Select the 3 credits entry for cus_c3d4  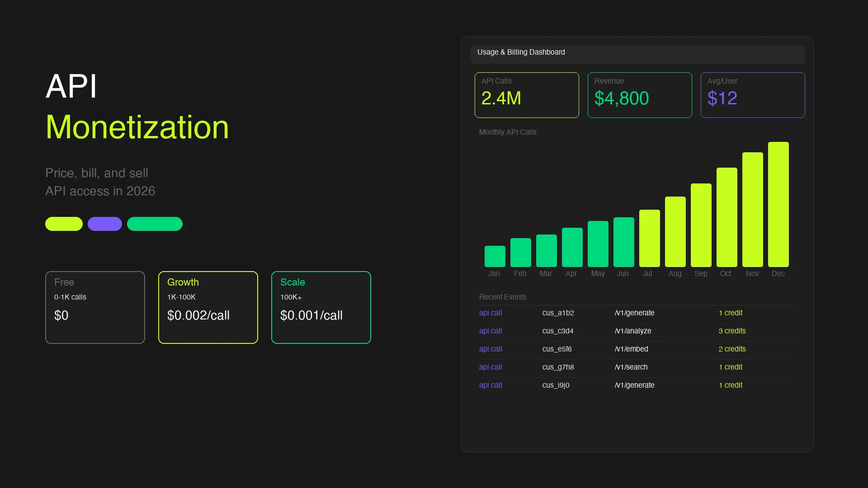click(732, 331)
